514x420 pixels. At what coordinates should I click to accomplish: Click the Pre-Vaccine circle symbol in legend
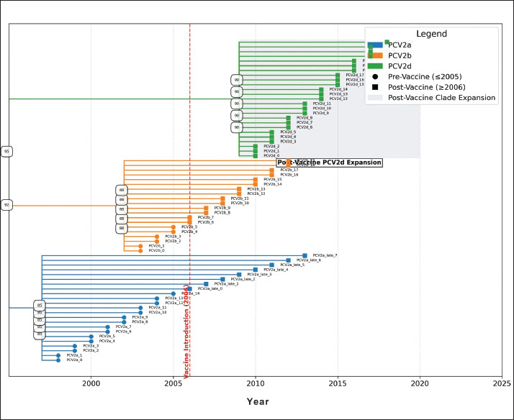coord(376,76)
